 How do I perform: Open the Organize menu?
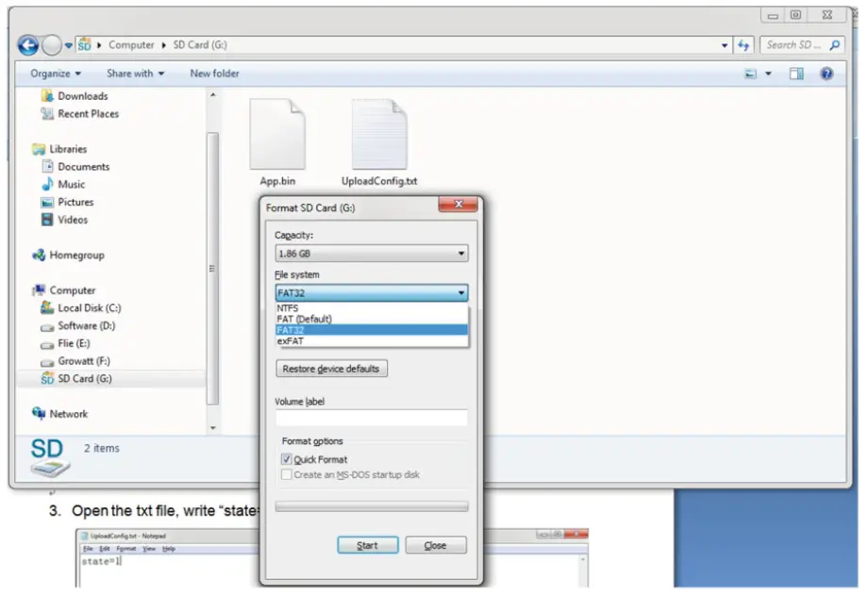pos(56,73)
